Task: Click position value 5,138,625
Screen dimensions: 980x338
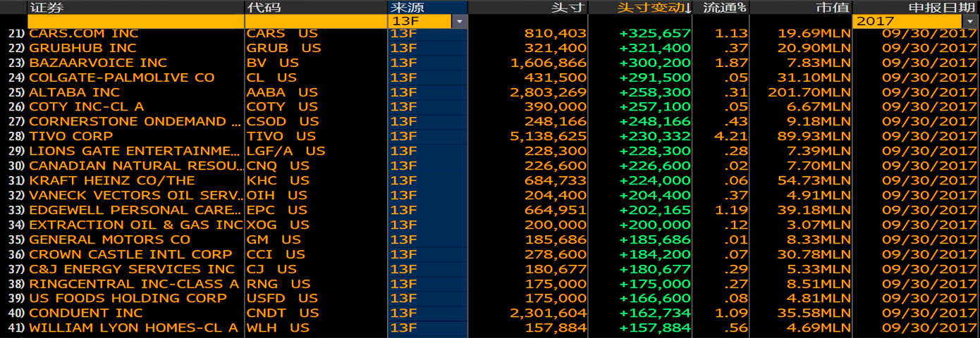Action: pyautogui.click(x=548, y=136)
